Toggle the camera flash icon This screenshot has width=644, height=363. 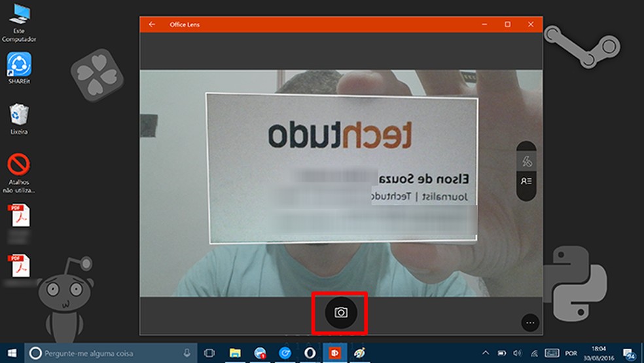[527, 161]
